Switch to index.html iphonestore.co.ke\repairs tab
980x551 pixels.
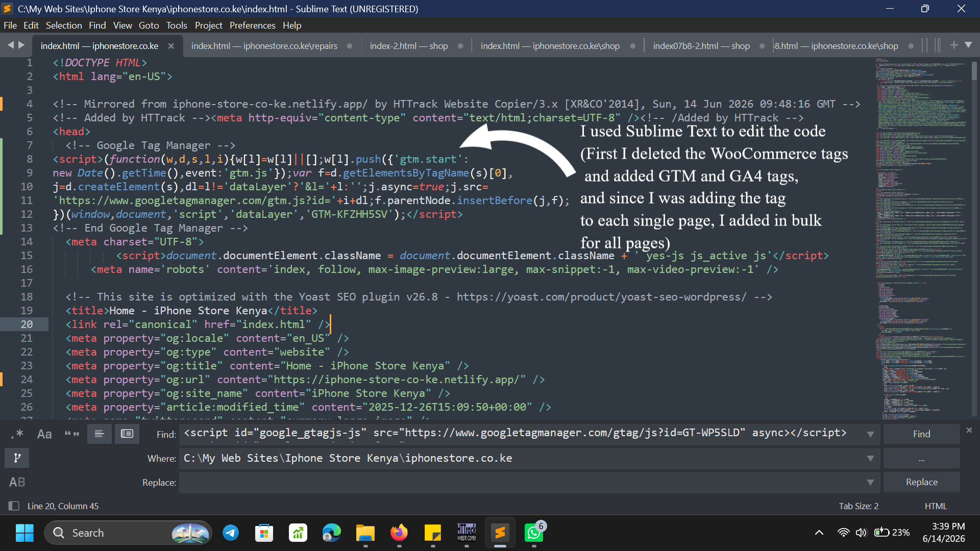[x=264, y=46]
